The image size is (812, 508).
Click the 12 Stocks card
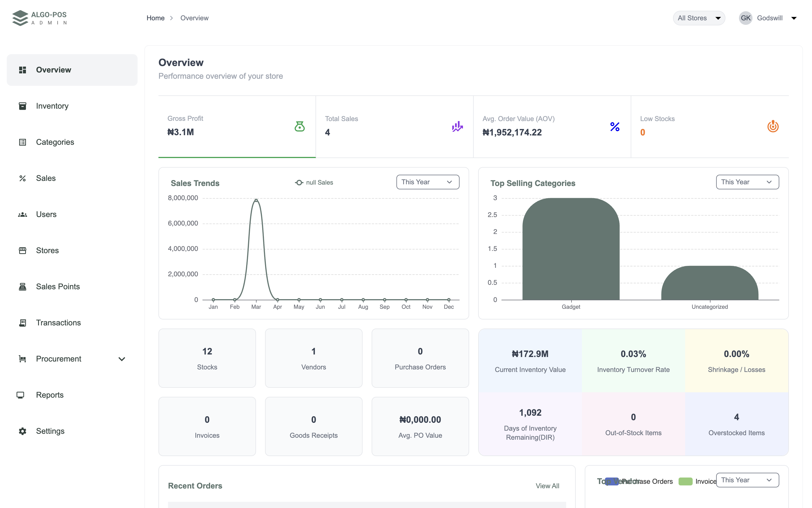coord(207,358)
